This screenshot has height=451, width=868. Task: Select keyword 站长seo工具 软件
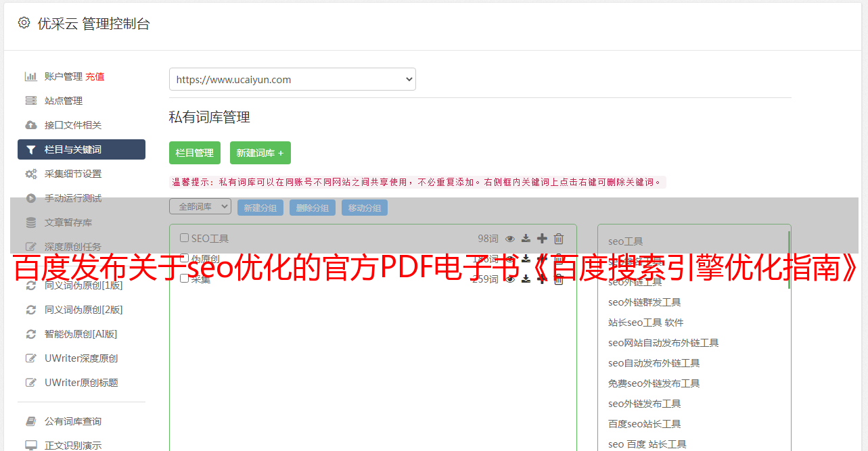tap(646, 323)
